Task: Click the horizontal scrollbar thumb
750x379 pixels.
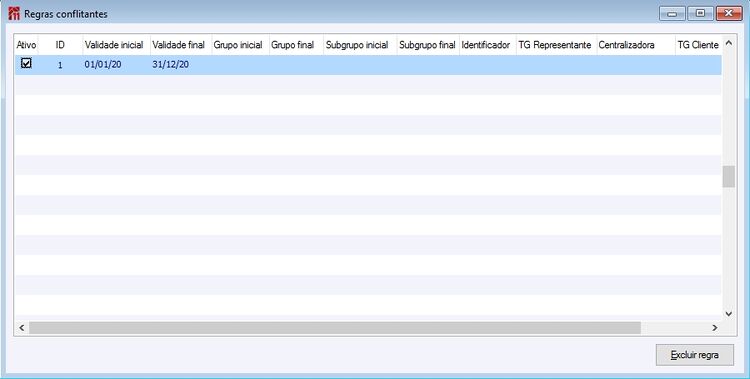Action: coord(335,328)
